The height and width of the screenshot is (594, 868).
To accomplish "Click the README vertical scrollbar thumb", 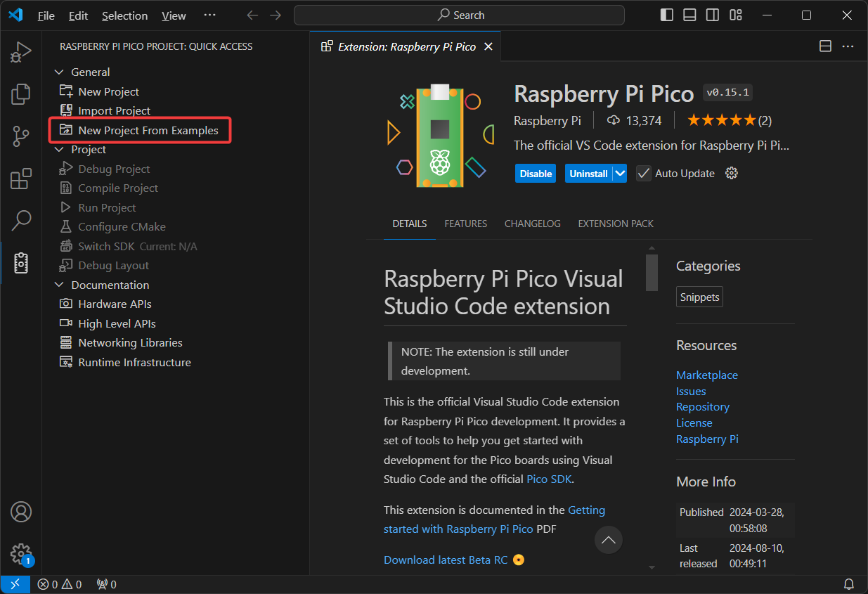I will (652, 273).
